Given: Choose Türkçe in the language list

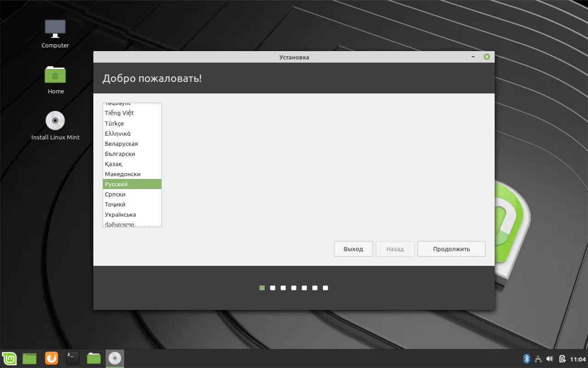Looking at the screenshot, I should tap(132, 123).
